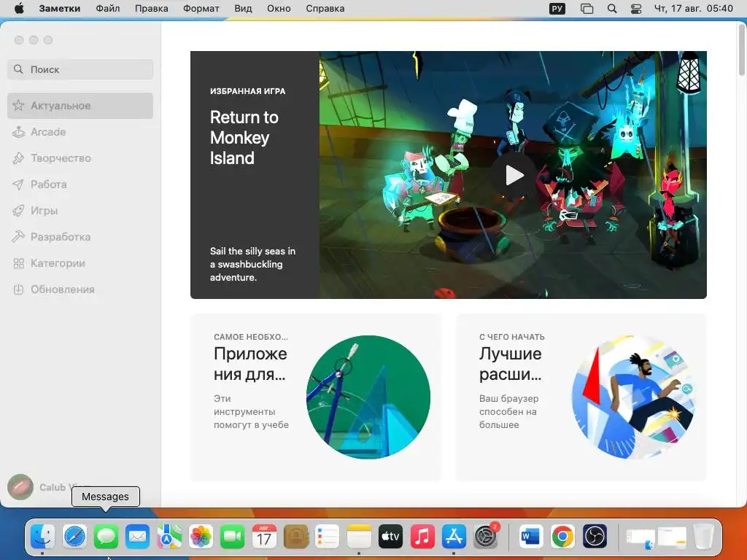Open the user account avatar
The image size is (747, 560).
[20, 487]
